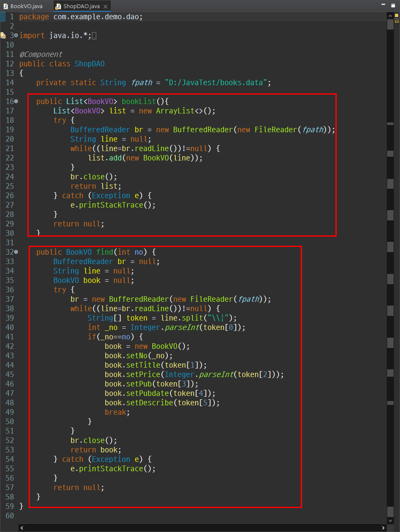This screenshot has height=532, width=400.
Task: Click the Java file icon on ShopDAO.java tab
Action: click(x=58, y=6)
